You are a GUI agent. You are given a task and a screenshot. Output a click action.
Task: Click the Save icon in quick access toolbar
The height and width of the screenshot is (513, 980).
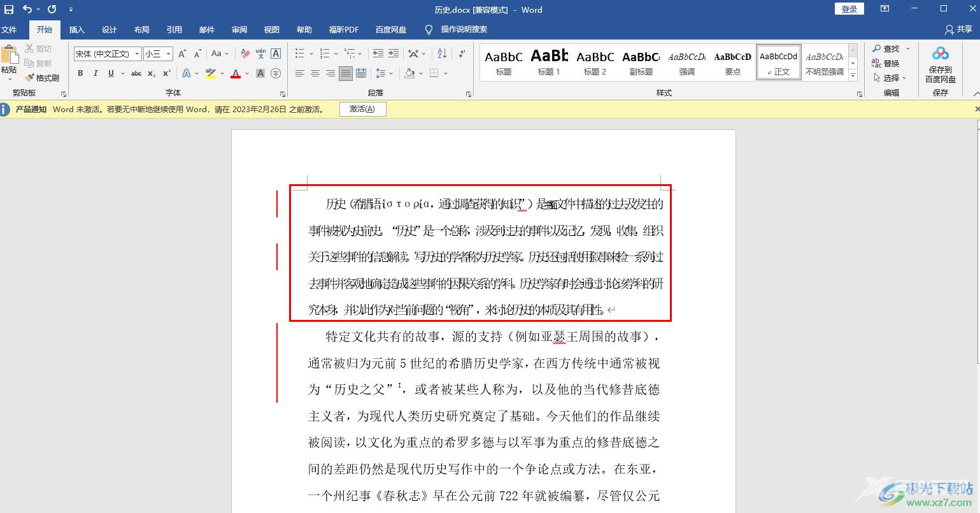9,10
